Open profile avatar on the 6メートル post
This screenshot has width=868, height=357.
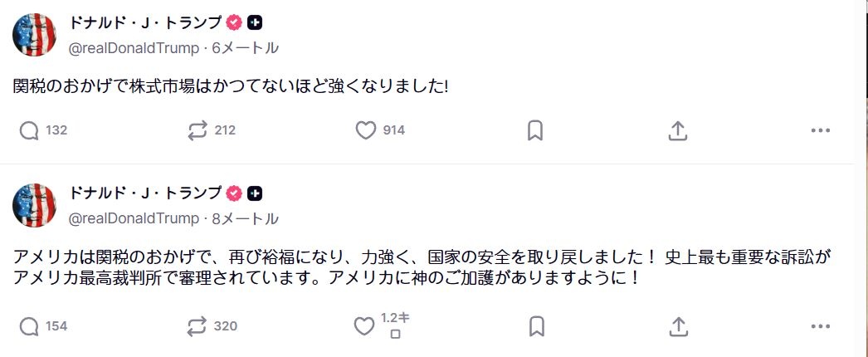35,35
